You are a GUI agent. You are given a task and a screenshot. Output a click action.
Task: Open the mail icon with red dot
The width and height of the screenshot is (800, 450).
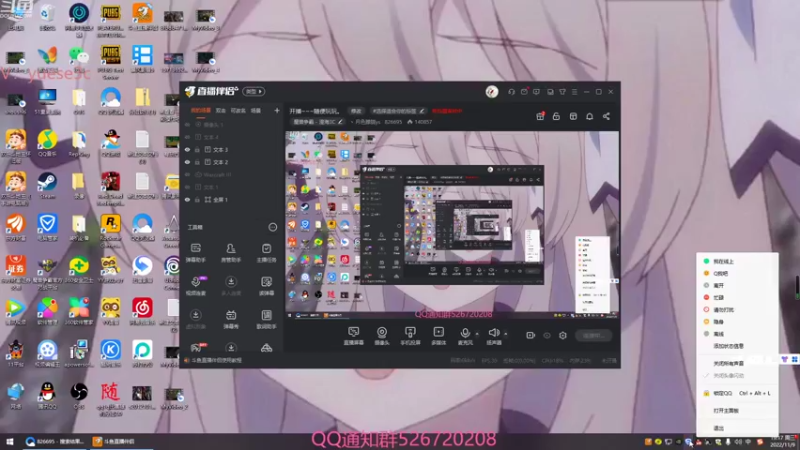pyautogui.click(x=524, y=92)
